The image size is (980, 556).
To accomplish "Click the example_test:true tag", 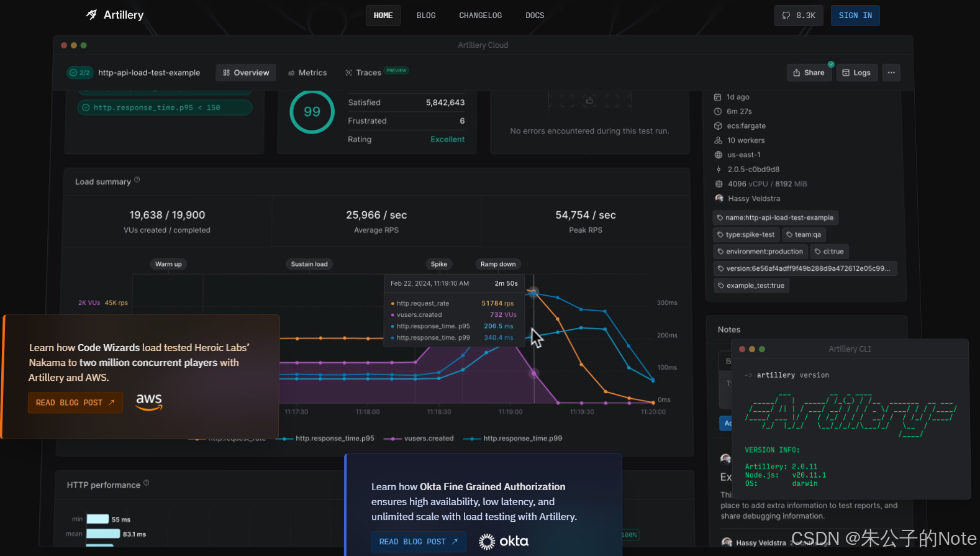I will click(x=751, y=286).
